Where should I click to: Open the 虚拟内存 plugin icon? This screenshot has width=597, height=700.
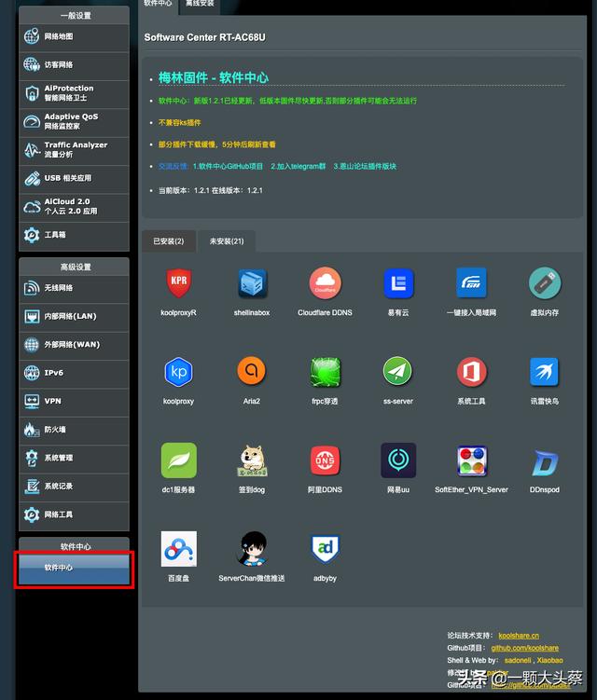pyautogui.click(x=544, y=283)
